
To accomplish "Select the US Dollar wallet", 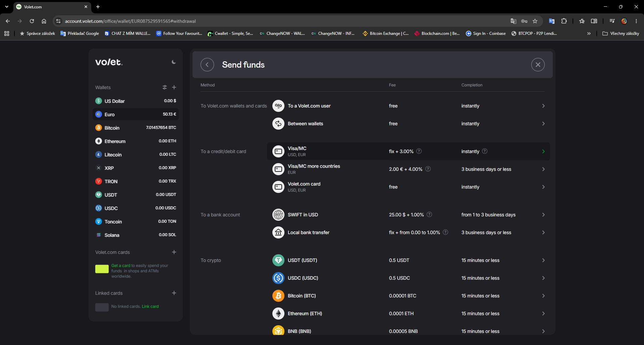I will [136, 101].
